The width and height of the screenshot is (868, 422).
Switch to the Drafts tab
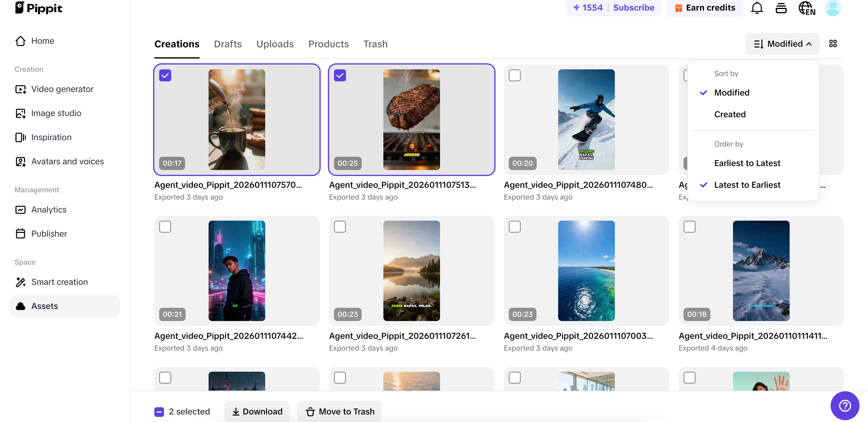tap(228, 44)
